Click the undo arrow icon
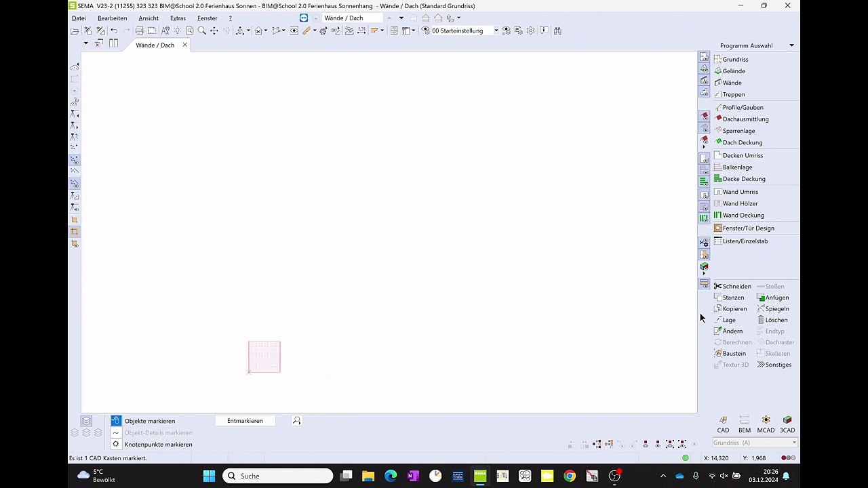The height and width of the screenshot is (488, 868). (x=114, y=30)
